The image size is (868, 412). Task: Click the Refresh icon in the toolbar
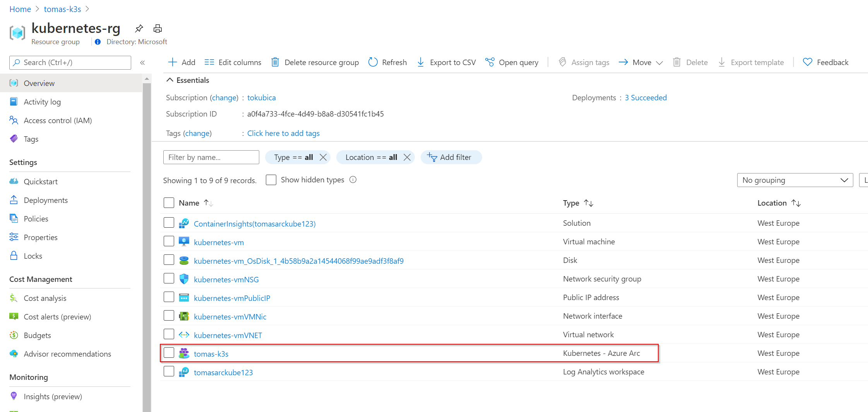pyautogui.click(x=373, y=62)
